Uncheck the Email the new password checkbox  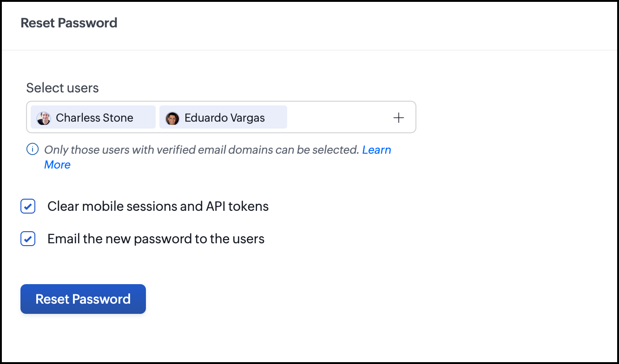pyautogui.click(x=28, y=239)
